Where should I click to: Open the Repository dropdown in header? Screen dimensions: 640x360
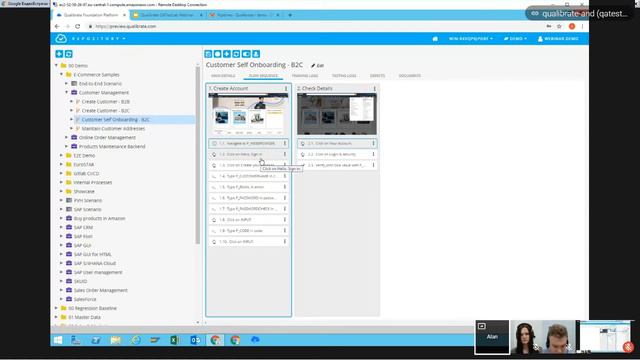tap(98, 38)
